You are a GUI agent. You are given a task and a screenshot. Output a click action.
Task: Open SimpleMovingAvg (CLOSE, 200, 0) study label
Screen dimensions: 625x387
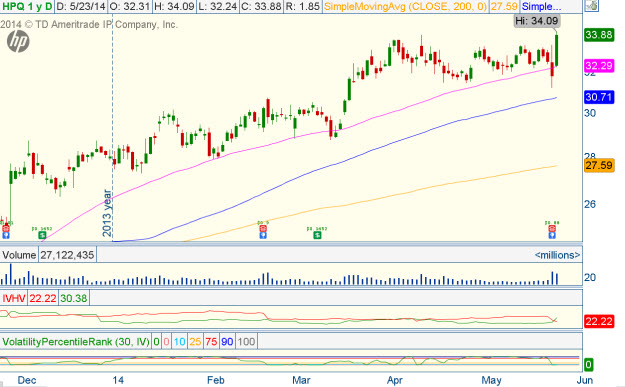[x=405, y=6]
